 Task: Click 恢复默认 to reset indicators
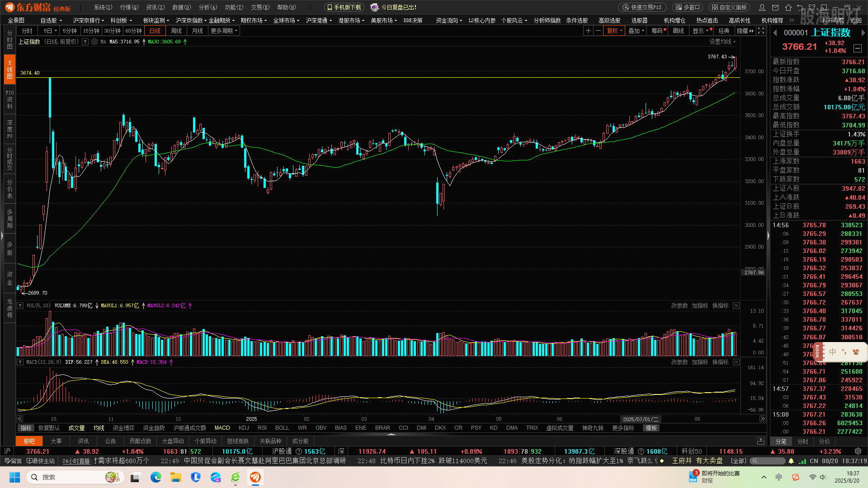(x=49, y=428)
